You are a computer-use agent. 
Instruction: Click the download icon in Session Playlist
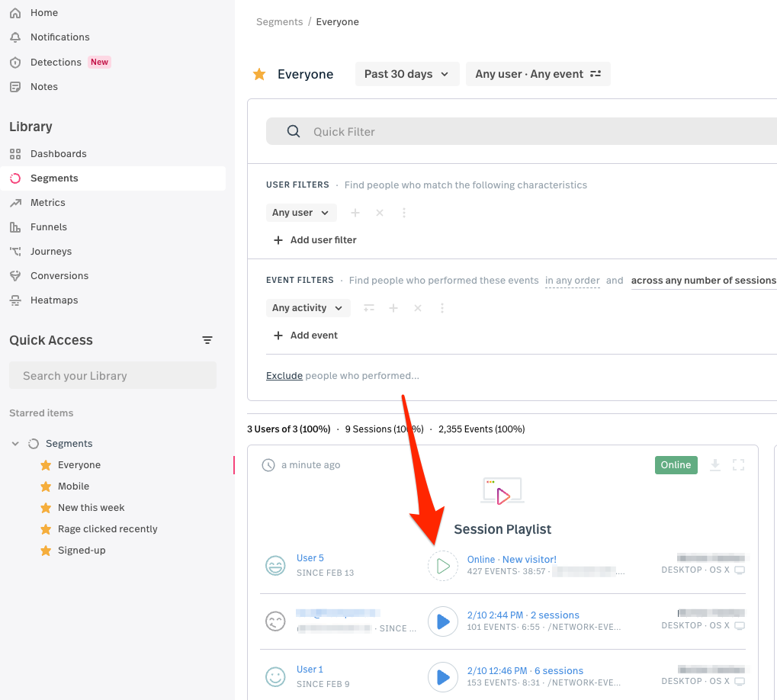point(715,465)
